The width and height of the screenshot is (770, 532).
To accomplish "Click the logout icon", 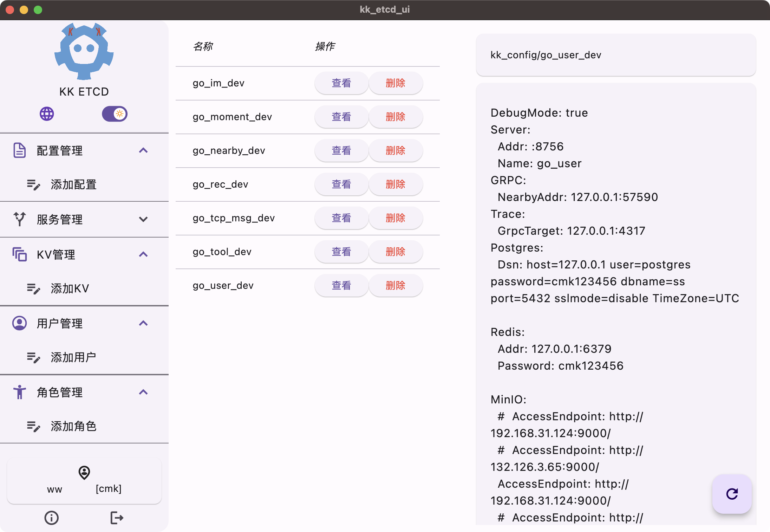I will tap(117, 518).
